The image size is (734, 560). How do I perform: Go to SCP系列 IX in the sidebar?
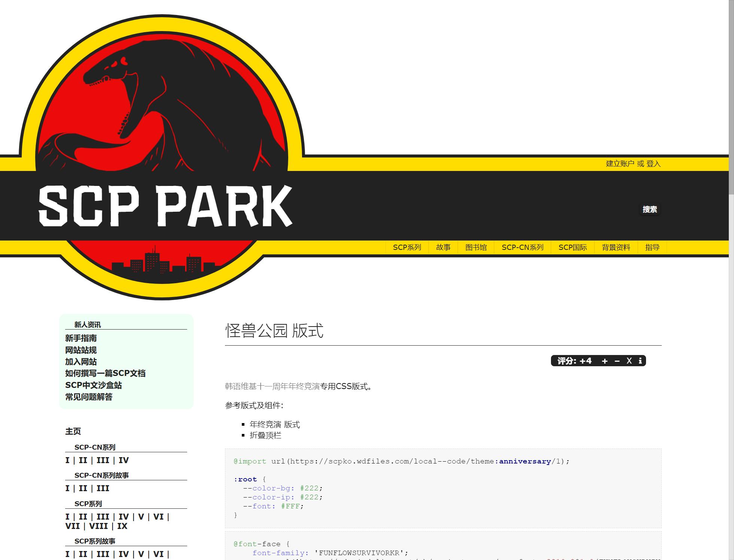click(x=122, y=526)
